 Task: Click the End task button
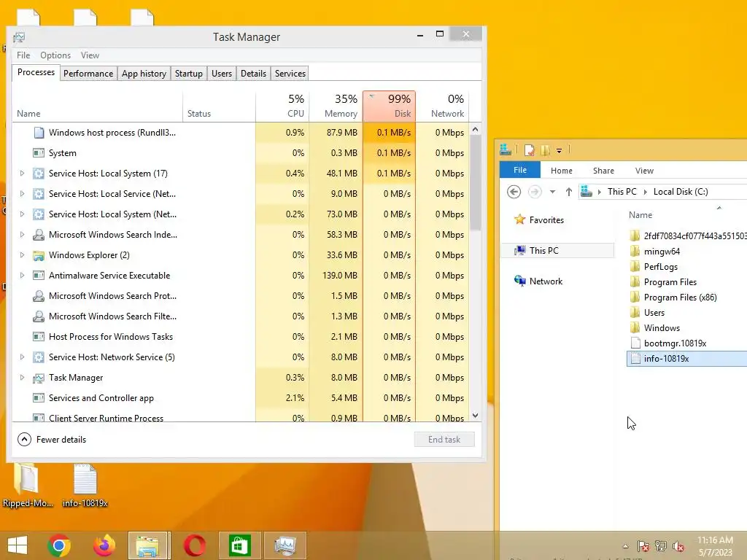coord(444,440)
